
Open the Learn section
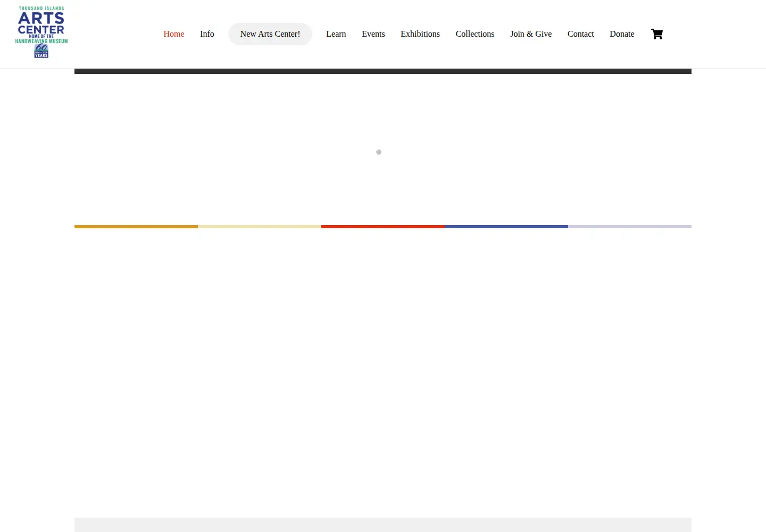coord(336,34)
